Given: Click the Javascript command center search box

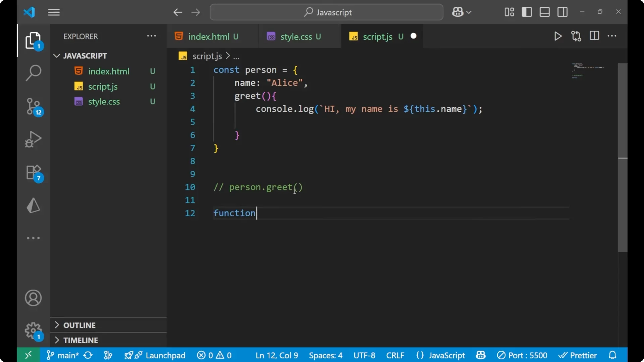Looking at the screenshot, I should point(326,12).
